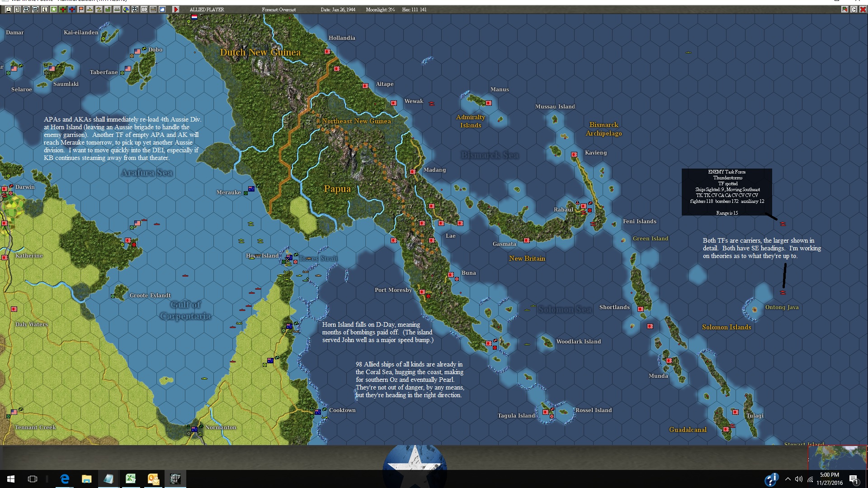Toggle red plane on blue background filter
The image size is (868, 488).
(x=72, y=9)
